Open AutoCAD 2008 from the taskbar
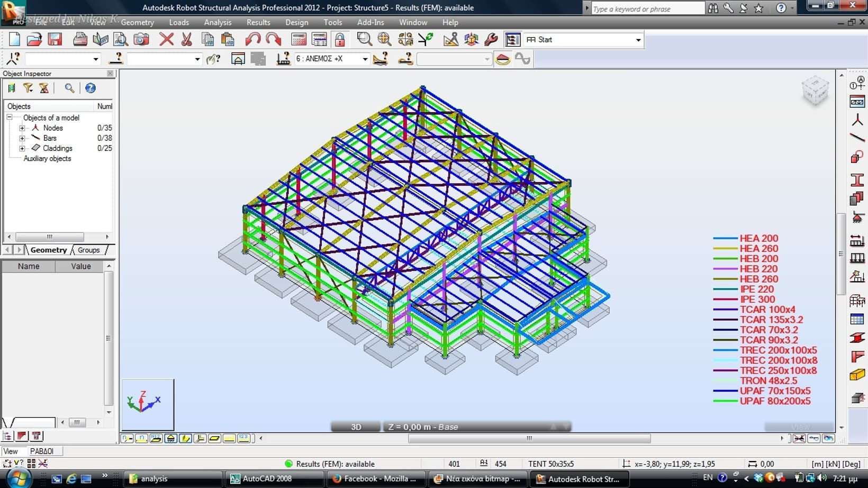This screenshot has width=868, height=488. click(x=266, y=478)
